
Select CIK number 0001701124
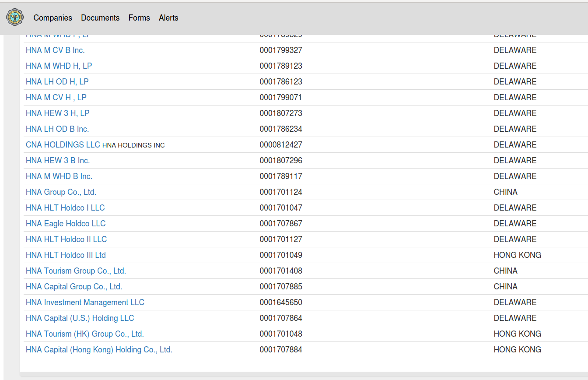pos(281,192)
